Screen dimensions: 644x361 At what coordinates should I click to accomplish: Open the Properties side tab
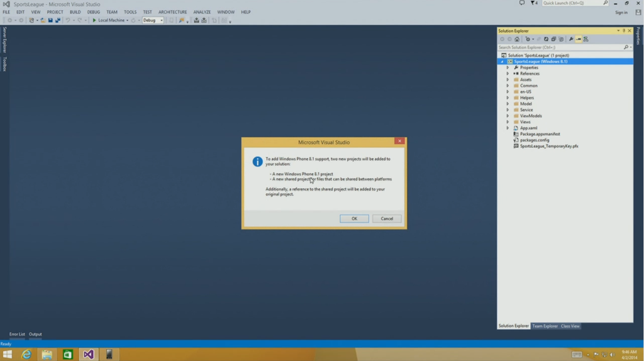tap(638, 36)
